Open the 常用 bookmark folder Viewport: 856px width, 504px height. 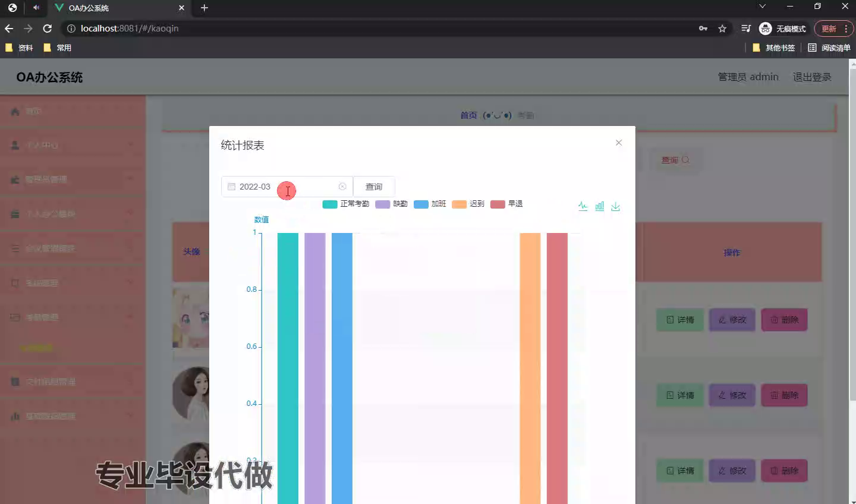(58, 48)
